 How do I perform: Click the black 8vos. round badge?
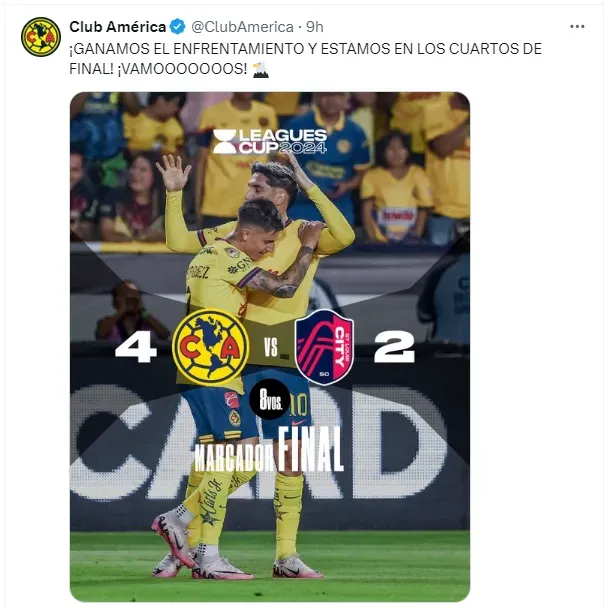click(x=270, y=399)
